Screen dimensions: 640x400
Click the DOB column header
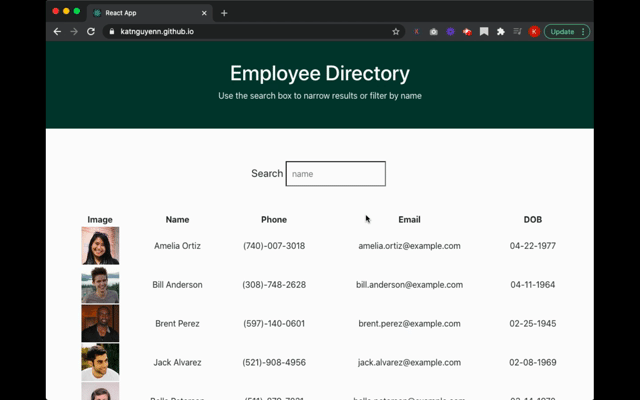click(533, 220)
